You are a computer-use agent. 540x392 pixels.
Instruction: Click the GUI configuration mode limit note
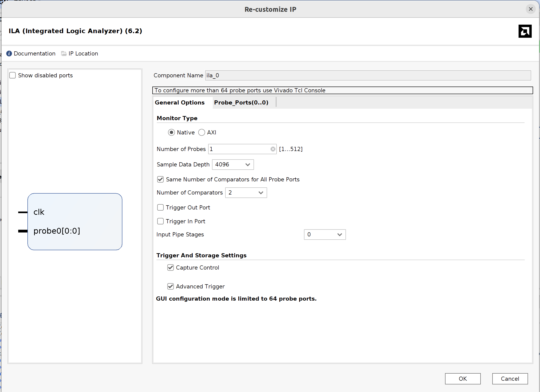click(236, 299)
